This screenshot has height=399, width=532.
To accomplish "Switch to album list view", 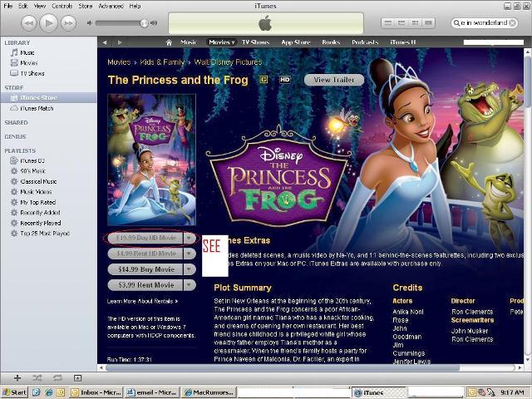I will pyautogui.click(x=401, y=22).
